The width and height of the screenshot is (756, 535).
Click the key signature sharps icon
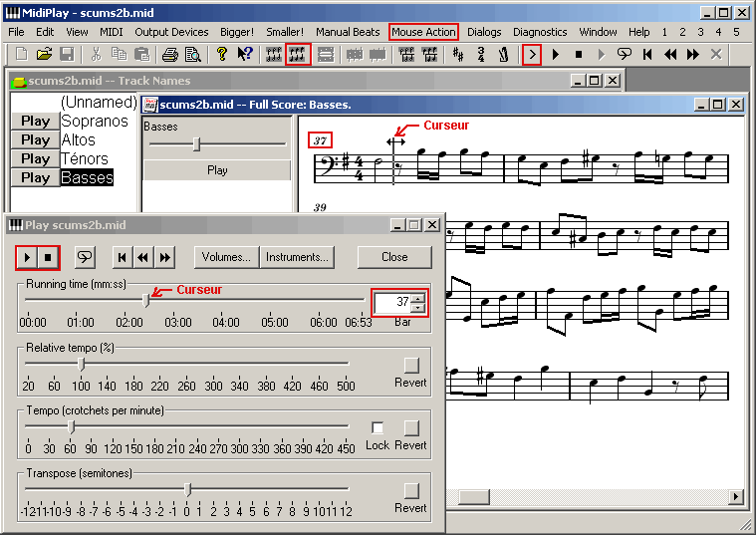(x=458, y=54)
